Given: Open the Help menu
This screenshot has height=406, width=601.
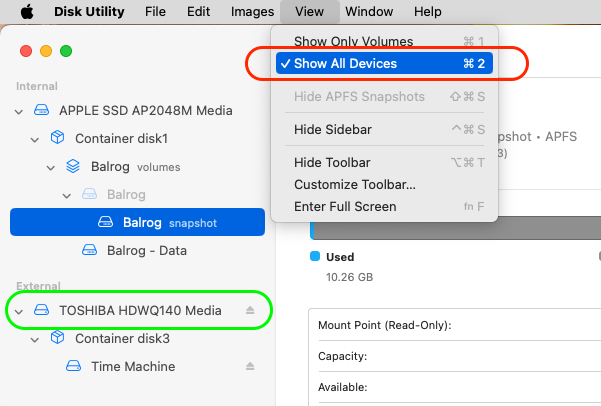Looking at the screenshot, I should tap(427, 12).
